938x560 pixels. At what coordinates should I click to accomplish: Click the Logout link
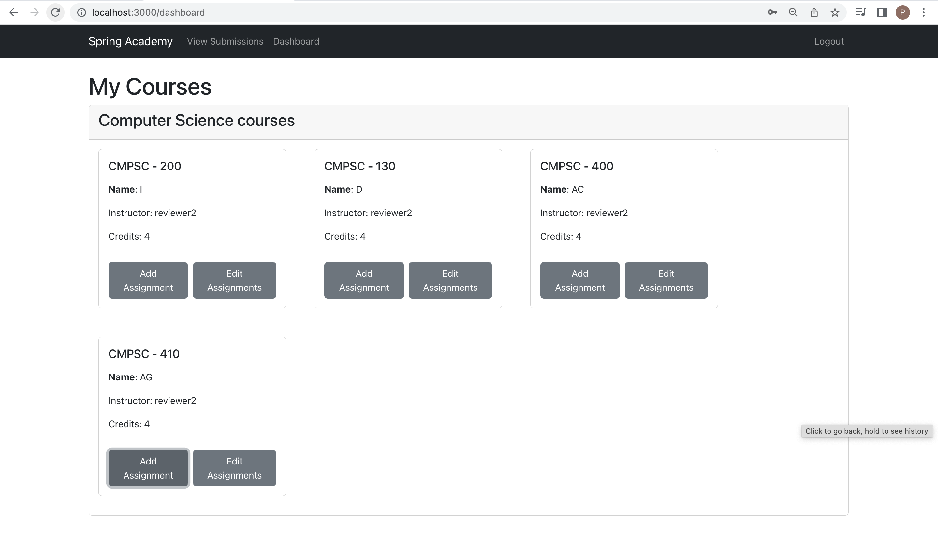pyautogui.click(x=829, y=41)
